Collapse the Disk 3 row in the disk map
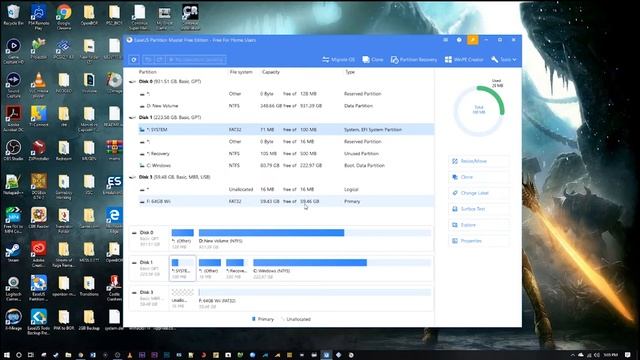Screen dimensions: 640x360 click(134, 292)
